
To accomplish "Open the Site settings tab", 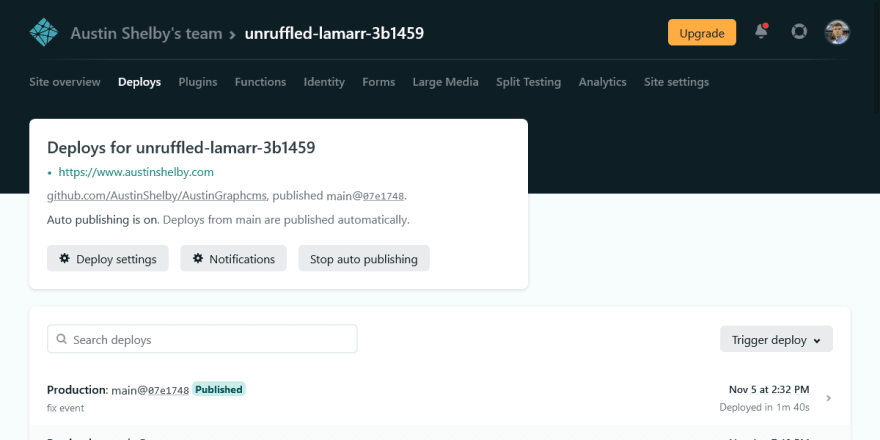I will pyautogui.click(x=676, y=82).
